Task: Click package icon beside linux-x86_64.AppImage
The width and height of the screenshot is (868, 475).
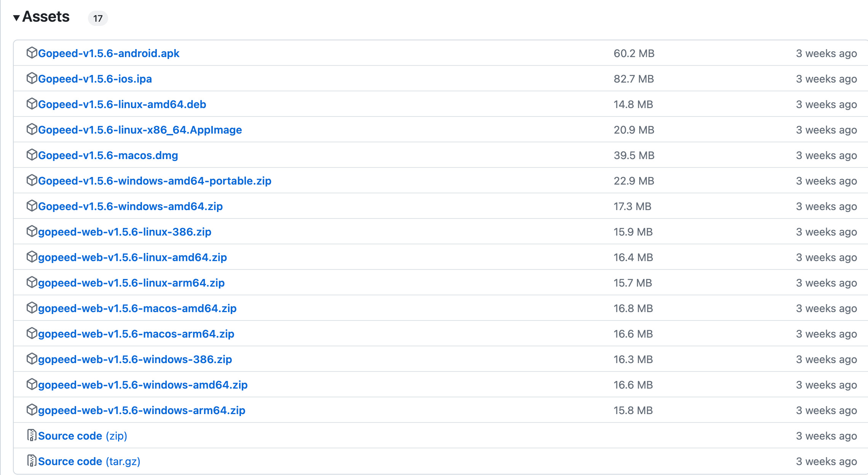Action: click(x=32, y=129)
